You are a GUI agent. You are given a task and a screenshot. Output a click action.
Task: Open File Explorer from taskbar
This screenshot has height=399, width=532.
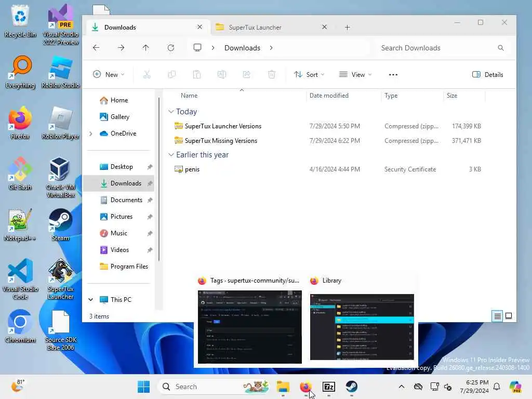(x=283, y=387)
